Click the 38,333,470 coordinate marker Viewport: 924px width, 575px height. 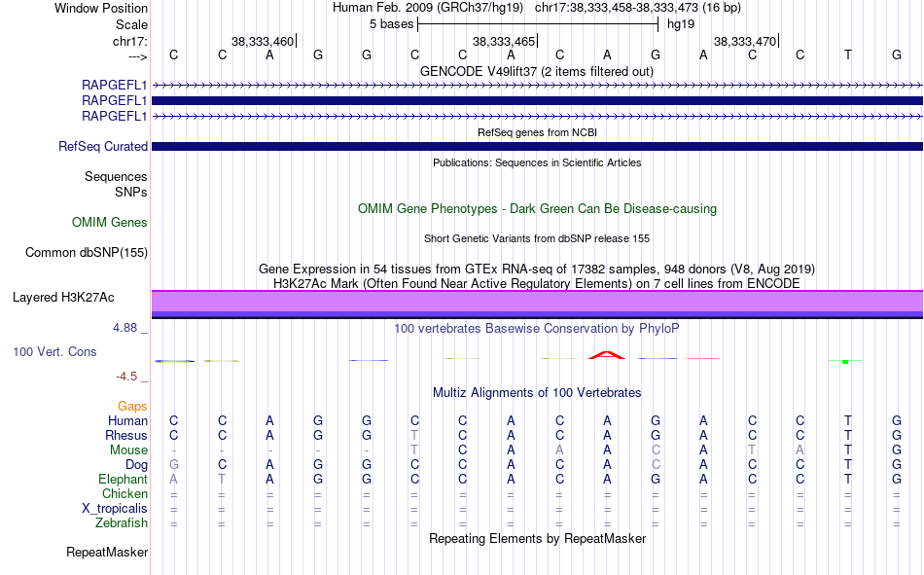(745, 41)
